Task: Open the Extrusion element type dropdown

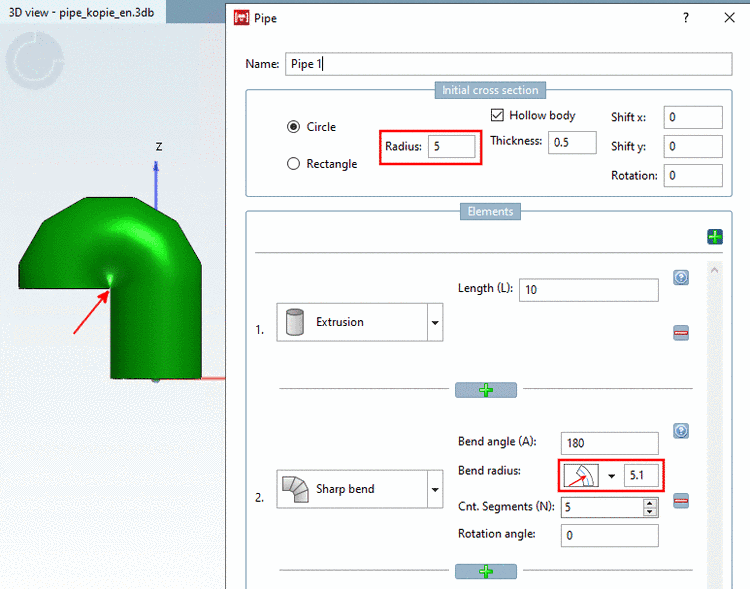Action: pos(435,322)
